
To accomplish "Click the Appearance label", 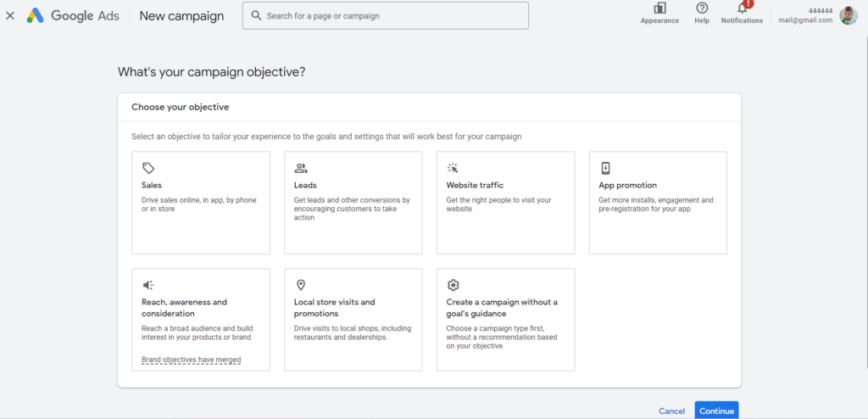I will [x=659, y=20].
